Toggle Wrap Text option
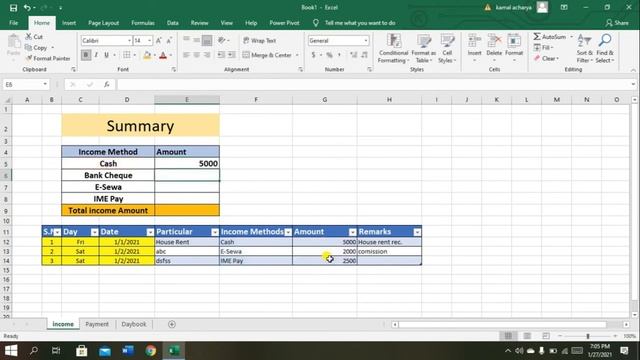This screenshot has height=360, width=640. pyautogui.click(x=260, y=40)
